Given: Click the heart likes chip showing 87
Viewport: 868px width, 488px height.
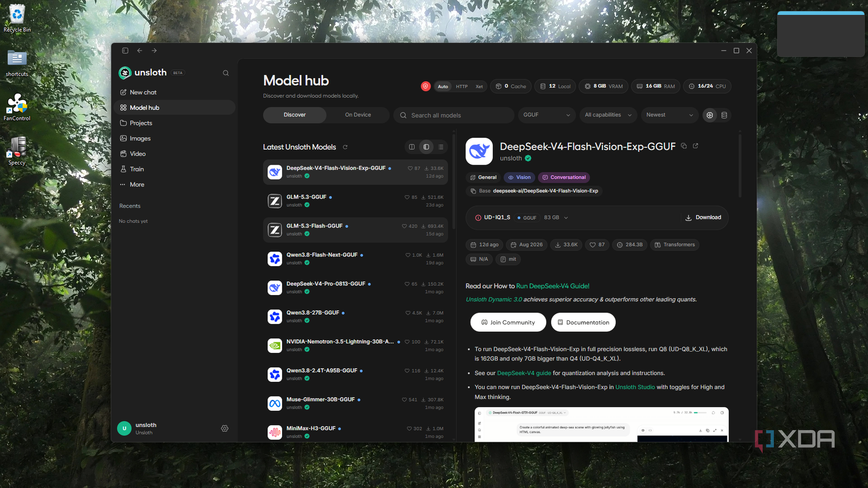Looking at the screenshot, I should (597, 245).
